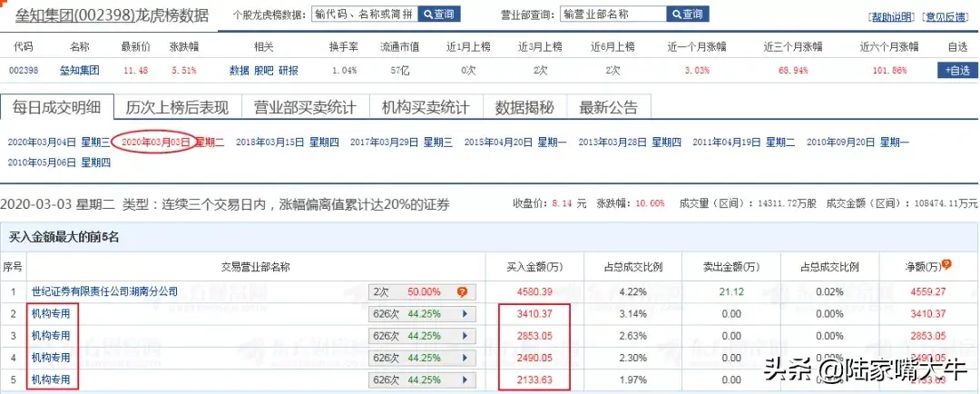Add stock via +自选 button
This screenshot has height=394, width=980.
957,70
